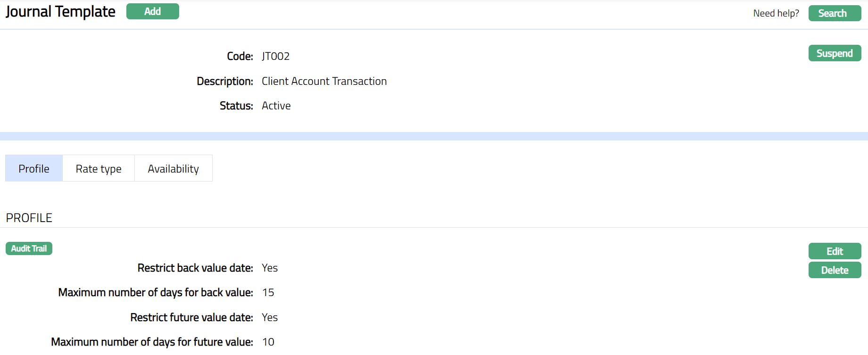View the Audit Trail
The width and height of the screenshot is (868, 355).
29,248
